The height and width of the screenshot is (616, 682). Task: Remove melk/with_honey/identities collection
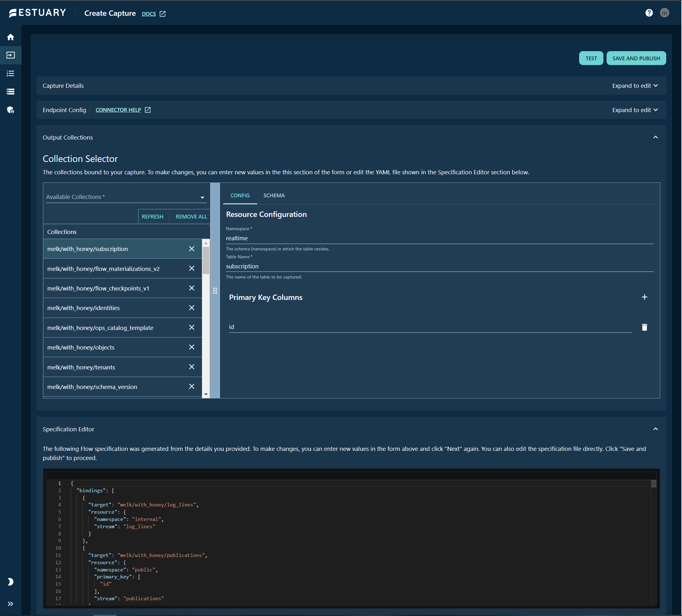(x=192, y=308)
